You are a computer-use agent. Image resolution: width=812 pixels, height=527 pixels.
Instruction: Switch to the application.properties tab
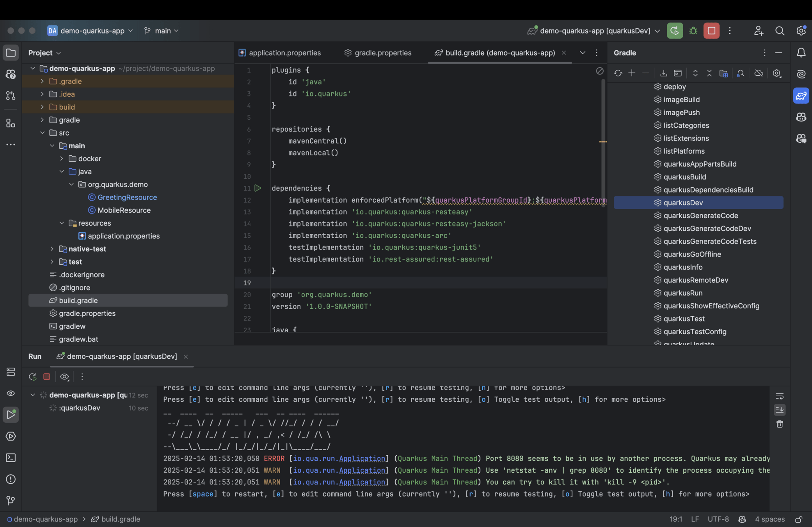pyautogui.click(x=284, y=53)
